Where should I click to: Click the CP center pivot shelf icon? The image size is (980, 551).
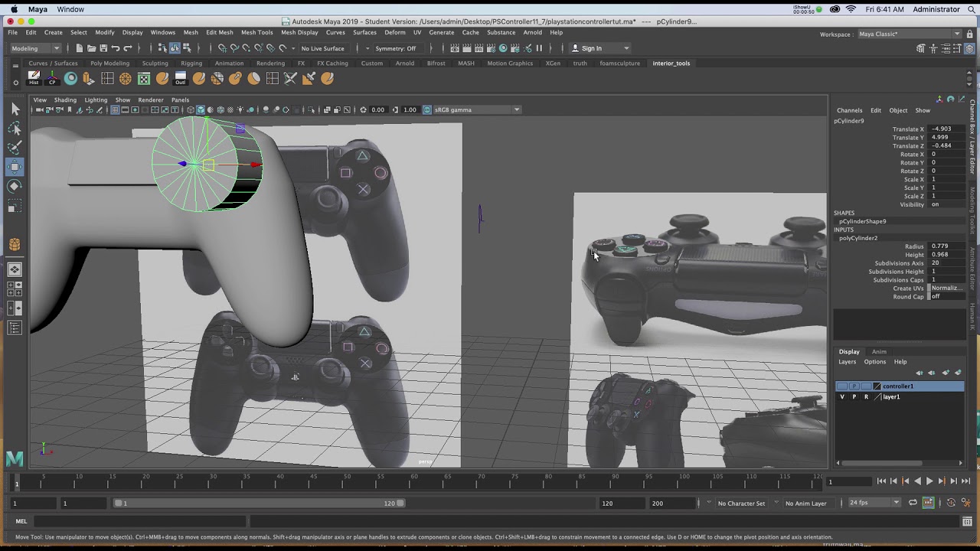52,78
